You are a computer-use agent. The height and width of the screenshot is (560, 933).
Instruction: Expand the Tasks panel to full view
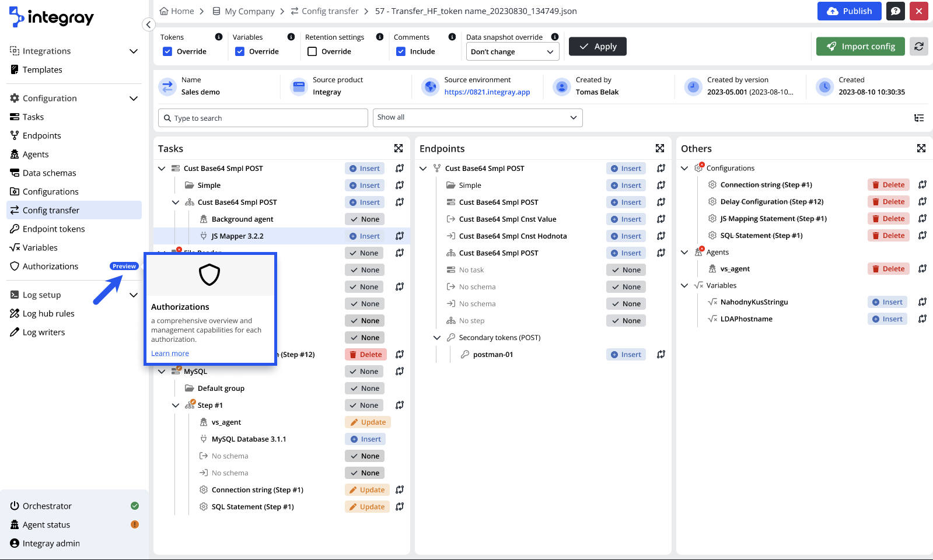coord(399,149)
